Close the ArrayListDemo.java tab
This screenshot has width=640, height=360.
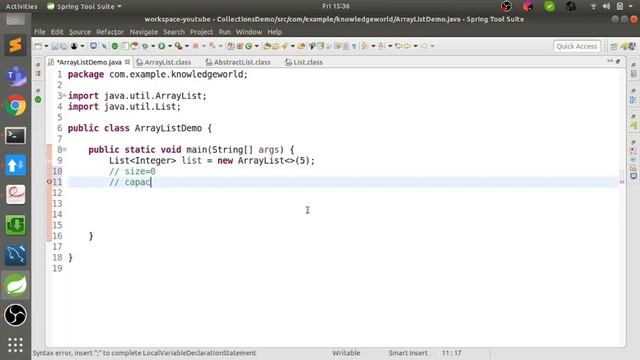tap(127, 62)
